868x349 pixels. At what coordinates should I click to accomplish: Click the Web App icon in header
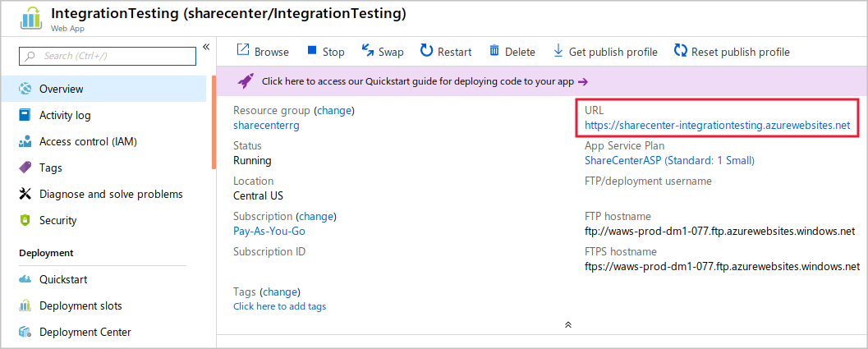coord(31,18)
